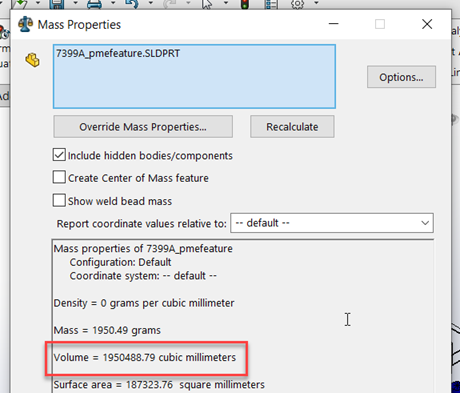
Task: Enable Create Center of Mass feature
Action: coord(59,177)
